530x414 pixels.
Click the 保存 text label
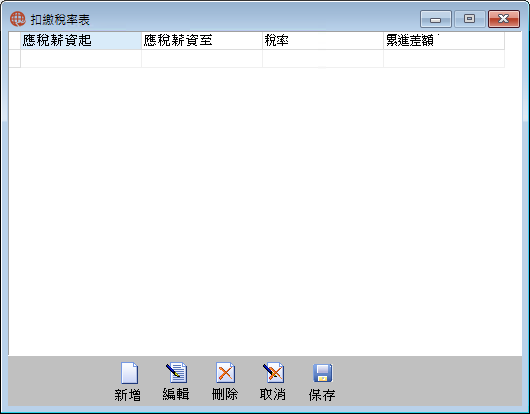click(322, 395)
